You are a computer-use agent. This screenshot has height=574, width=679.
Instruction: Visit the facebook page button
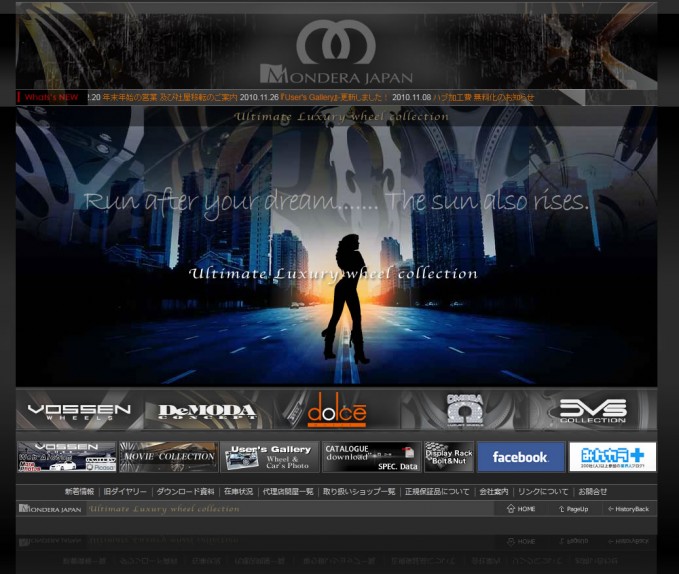pos(521,457)
